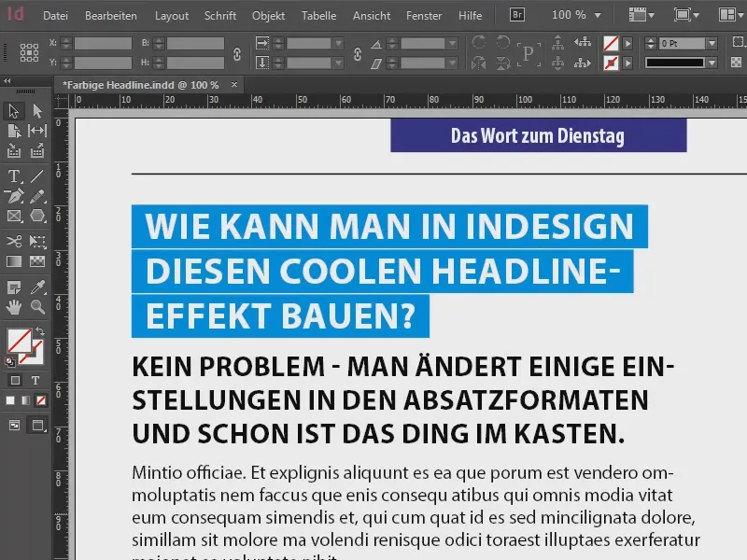The image size is (747, 560).
Task: Toggle formatting affects container
Action: (15, 380)
